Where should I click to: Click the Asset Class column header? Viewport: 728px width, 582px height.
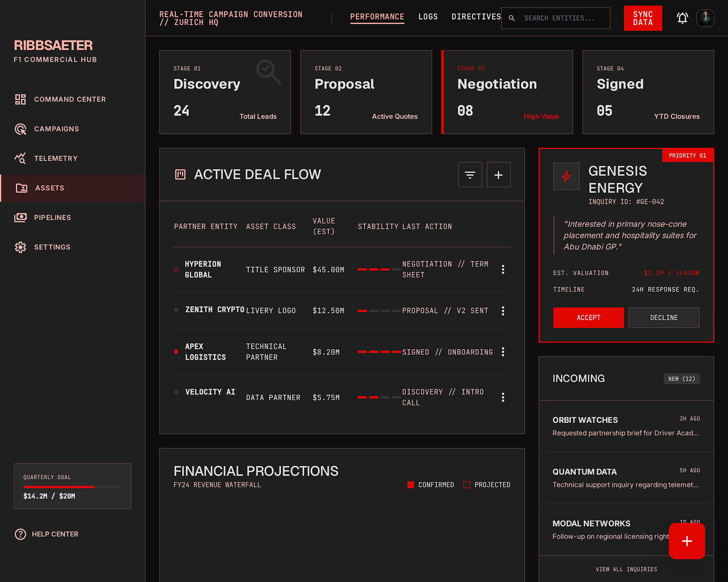[x=271, y=226]
